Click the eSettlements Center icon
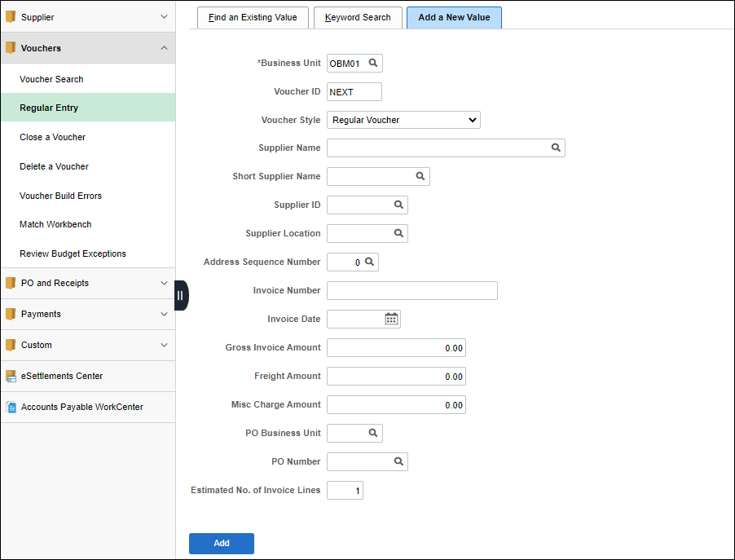 11,376
